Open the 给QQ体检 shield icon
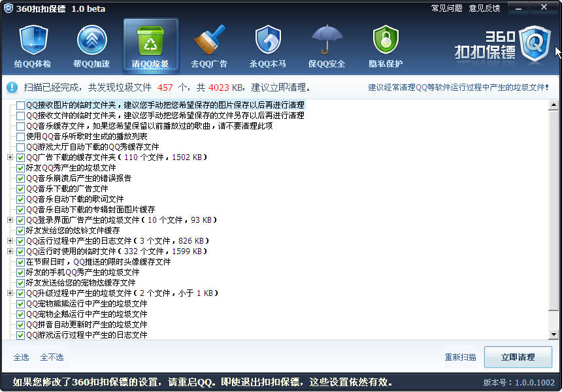This screenshot has height=392, width=562. pos(33,41)
